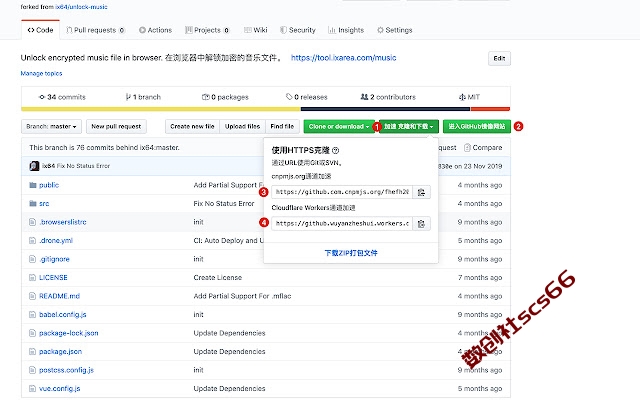
Task: Open the ix64/unlock-music fork source link
Action: coord(81,7)
